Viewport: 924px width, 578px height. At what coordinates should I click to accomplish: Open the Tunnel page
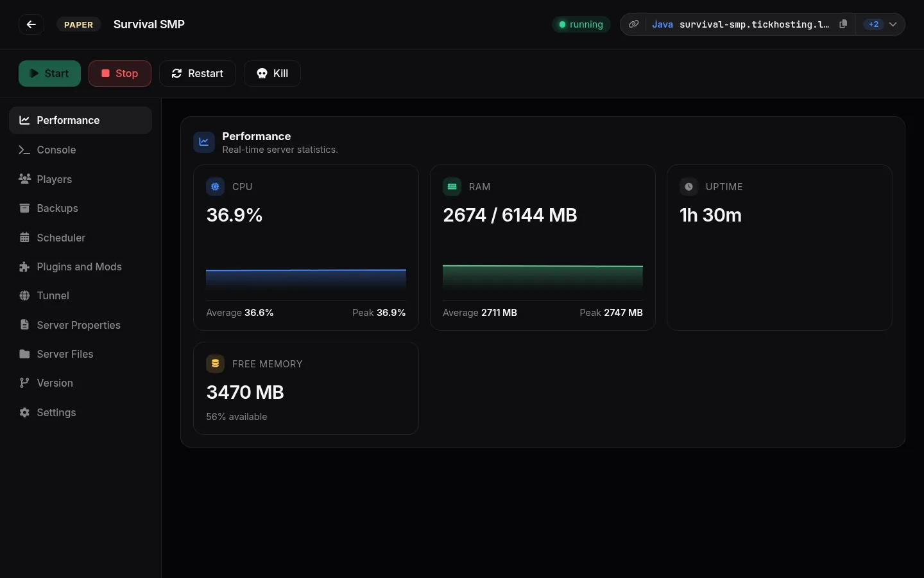[x=80, y=295]
